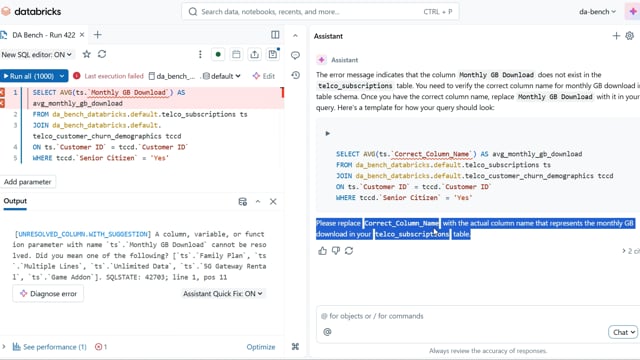Open the kebab more options menu

click(x=200, y=54)
